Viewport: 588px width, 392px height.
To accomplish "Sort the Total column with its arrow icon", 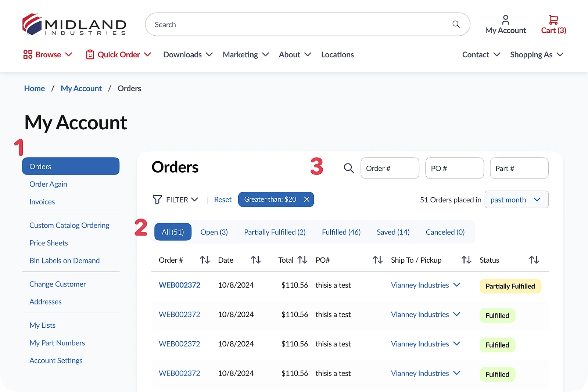I will point(302,260).
